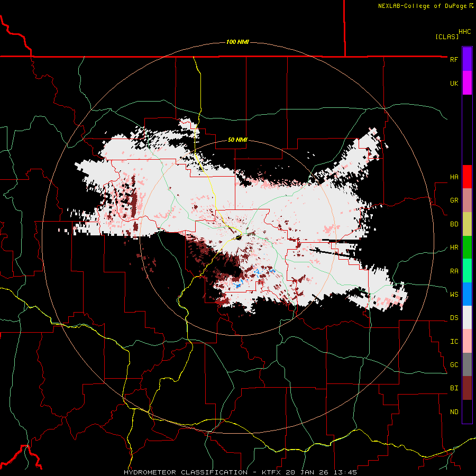The height and width of the screenshot is (476, 476).
Task: Pick the HR dark green legend swatch
Action: [467, 247]
